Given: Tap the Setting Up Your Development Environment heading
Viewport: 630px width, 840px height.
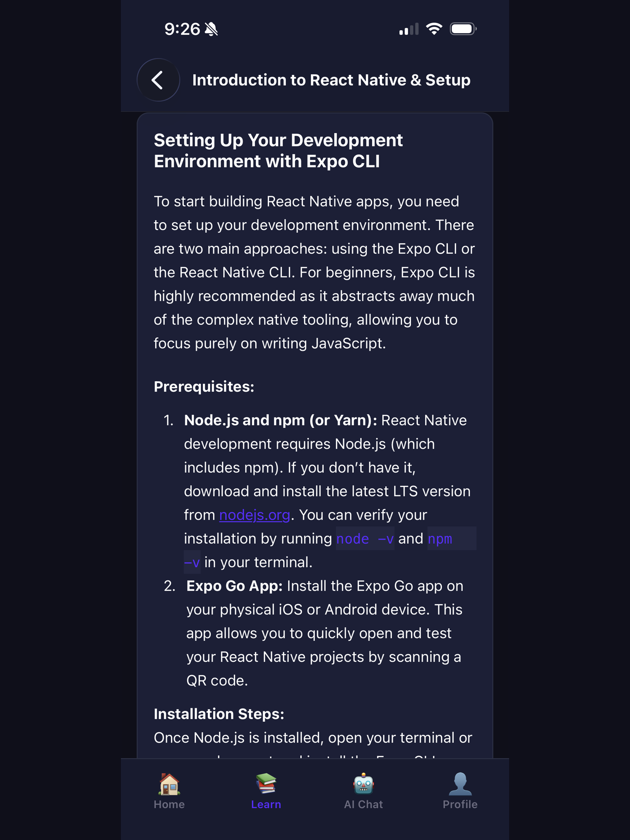Looking at the screenshot, I should [278, 151].
